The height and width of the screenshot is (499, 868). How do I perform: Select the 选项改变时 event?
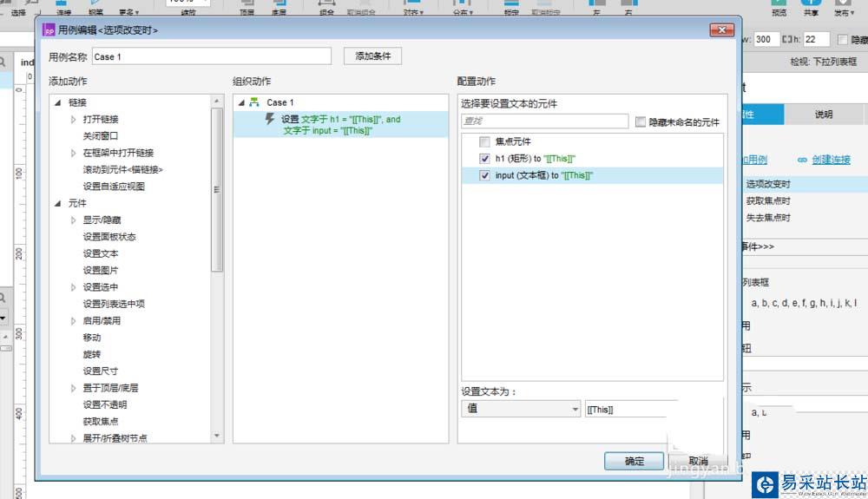768,184
